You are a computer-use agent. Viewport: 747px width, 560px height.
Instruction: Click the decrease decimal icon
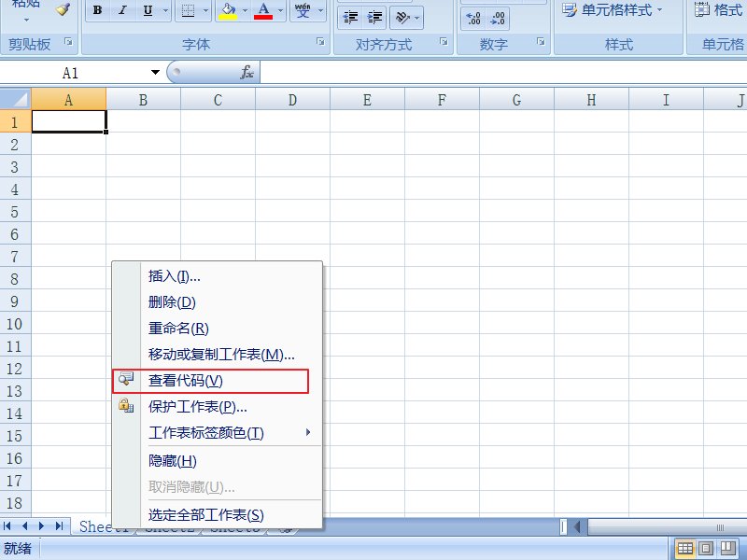point(497,17)
